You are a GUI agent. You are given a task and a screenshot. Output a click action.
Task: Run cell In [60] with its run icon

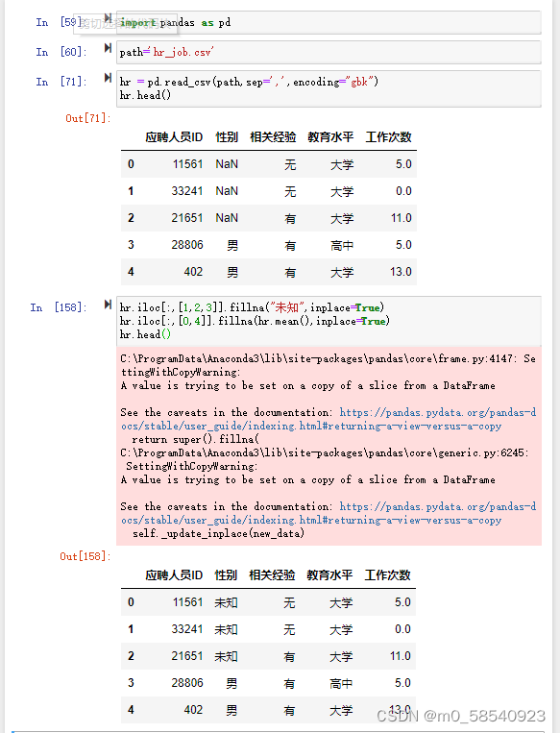pos(108,48)
